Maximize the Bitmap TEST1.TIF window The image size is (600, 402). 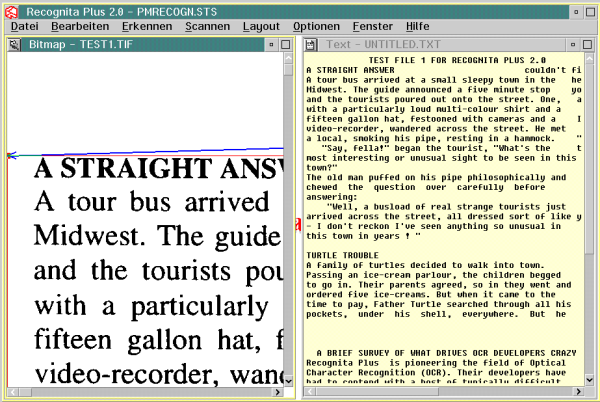[284, 45]
